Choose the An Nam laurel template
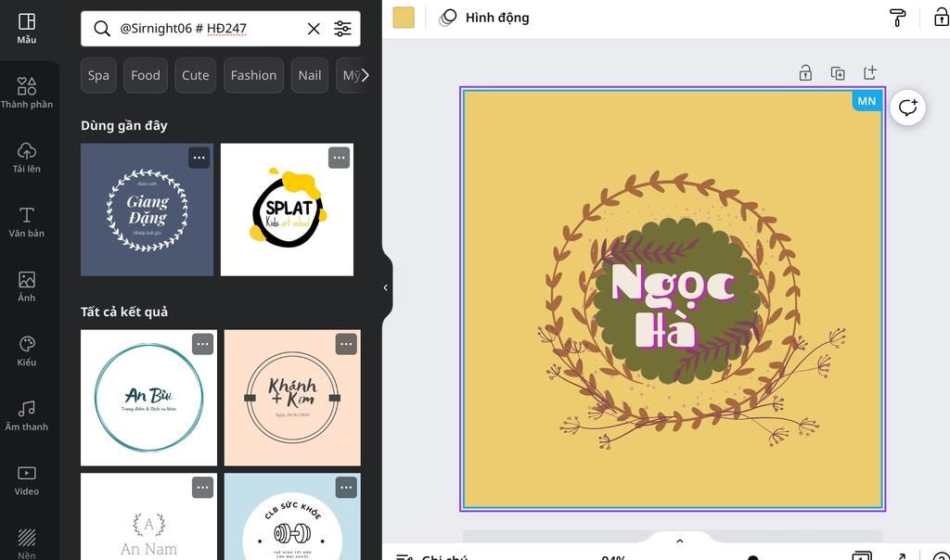 [x=148, y=516]
